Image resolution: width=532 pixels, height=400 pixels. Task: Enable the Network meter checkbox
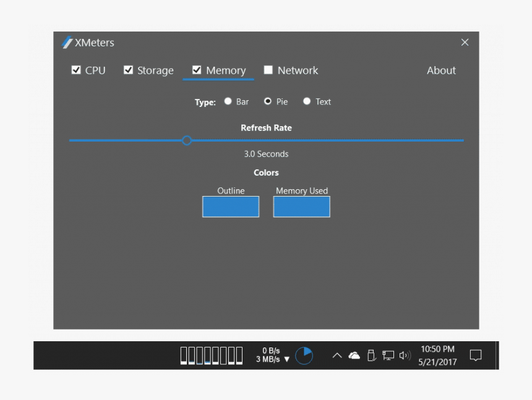coord(268,70)
